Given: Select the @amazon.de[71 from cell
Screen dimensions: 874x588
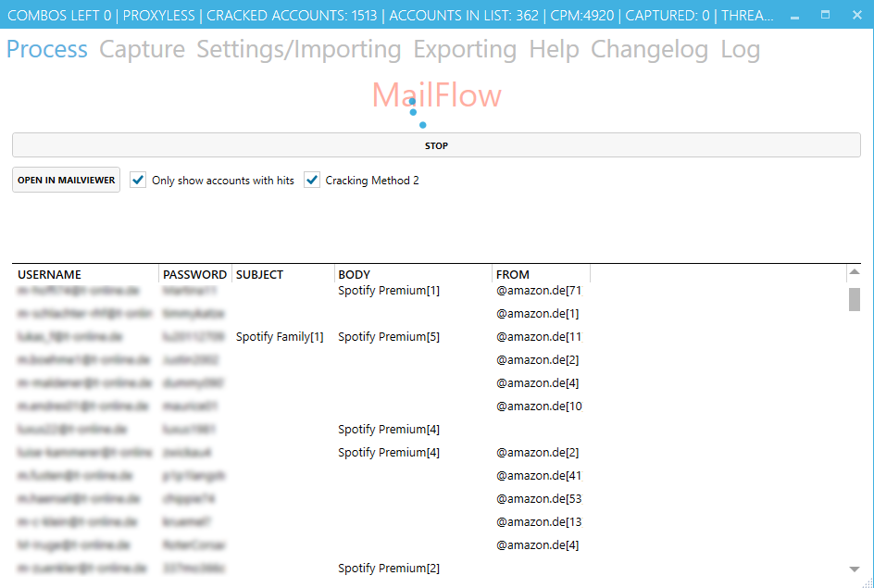Looking at the screenshot, I should pos(539,291).
